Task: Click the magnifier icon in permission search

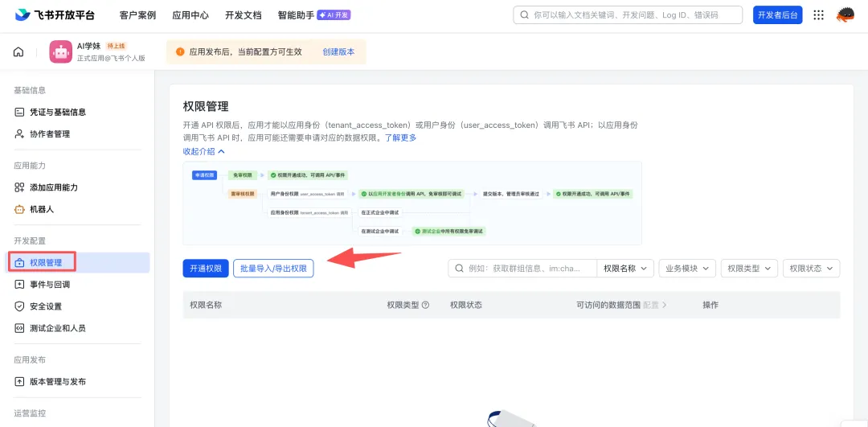Action: click(459, 269)
